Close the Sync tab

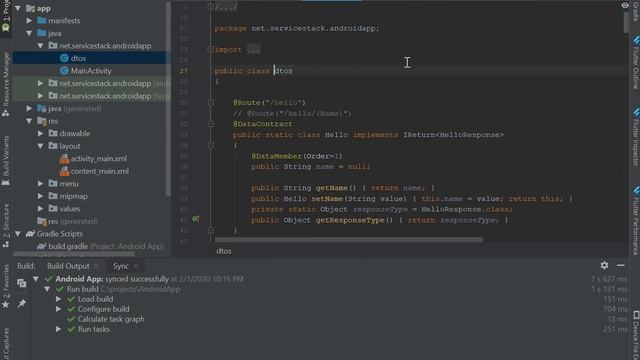coord(136,266)
